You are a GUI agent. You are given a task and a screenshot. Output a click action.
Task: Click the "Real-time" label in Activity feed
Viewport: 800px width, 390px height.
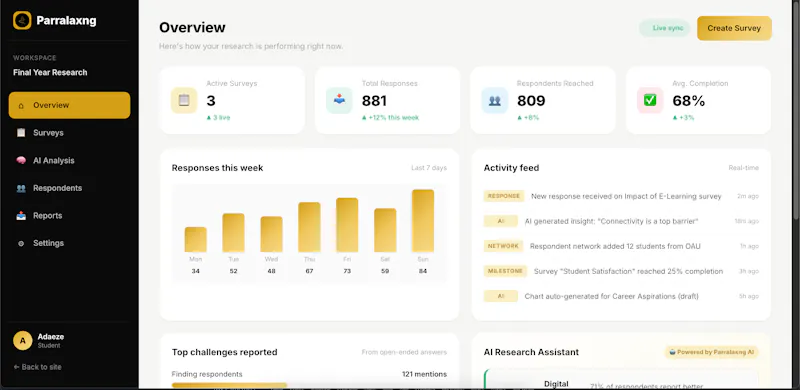click(x=743, y=168)
